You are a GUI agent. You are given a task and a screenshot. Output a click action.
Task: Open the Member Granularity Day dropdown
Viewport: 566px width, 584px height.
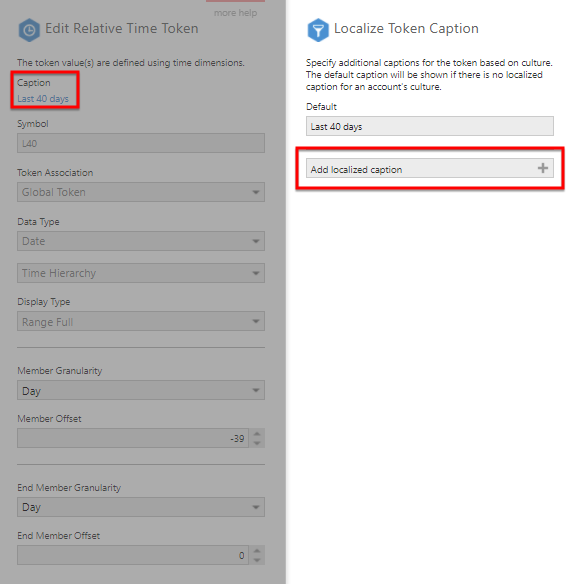coord(141,390)
